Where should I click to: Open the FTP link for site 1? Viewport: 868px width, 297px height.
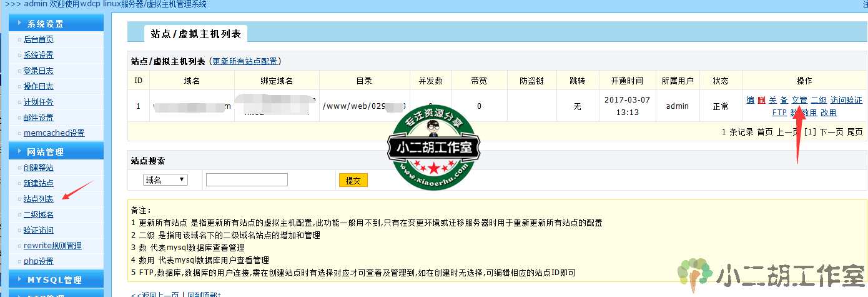tap(779, 113)
